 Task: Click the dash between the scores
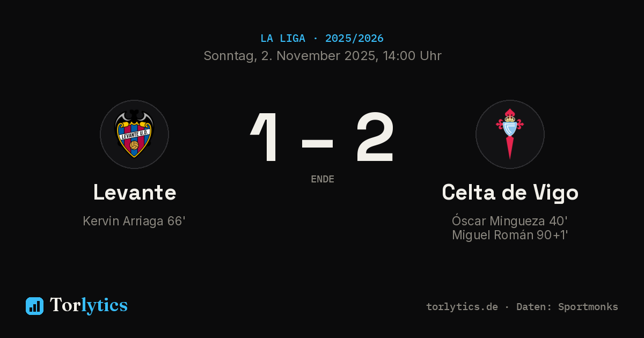(317, 143)
